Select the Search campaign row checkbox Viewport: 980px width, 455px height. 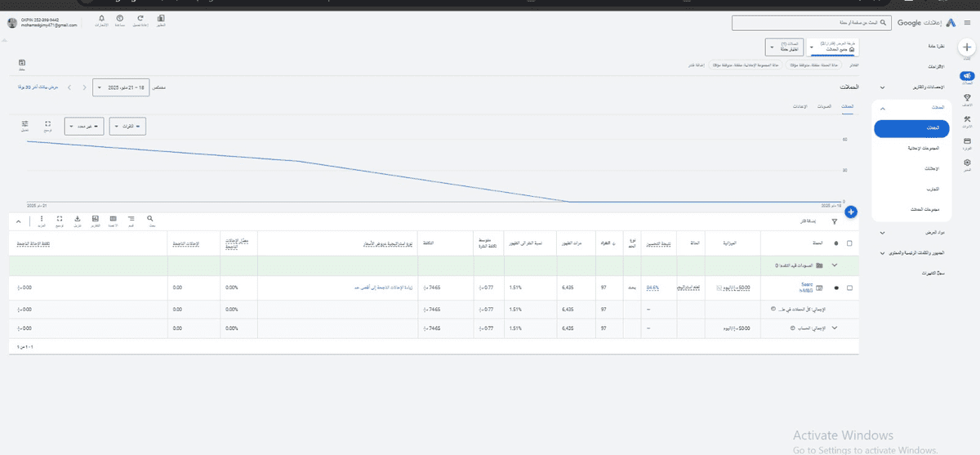850,288
